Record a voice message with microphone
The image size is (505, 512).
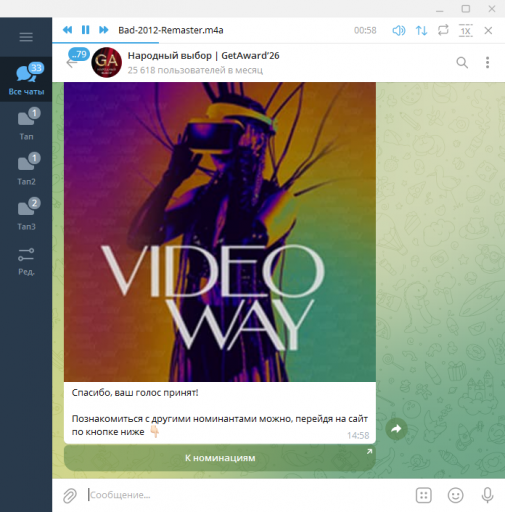(487, 495)
